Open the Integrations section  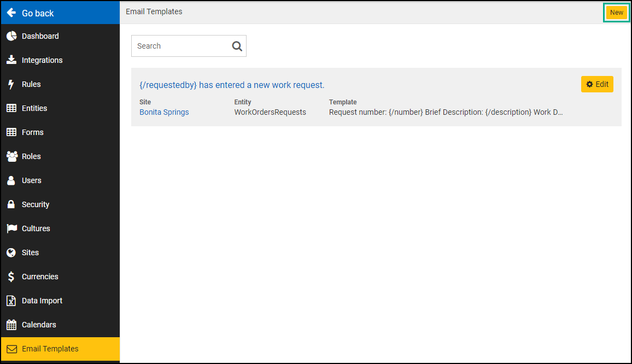(x=61, y=60)
